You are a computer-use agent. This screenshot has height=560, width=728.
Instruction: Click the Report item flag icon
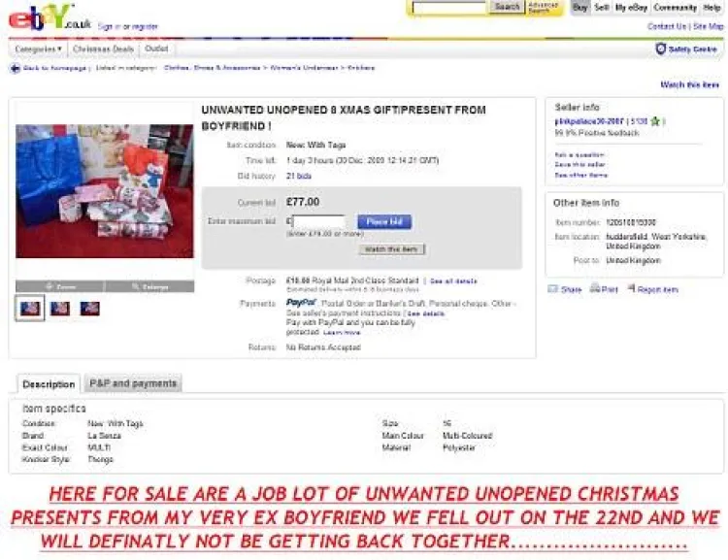(x=632, y=288)
